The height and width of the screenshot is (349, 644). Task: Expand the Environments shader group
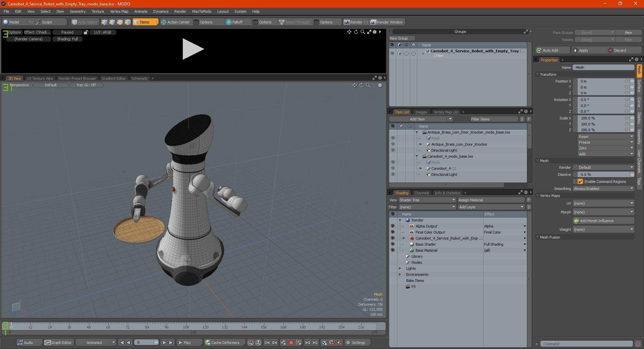(400, 275)
